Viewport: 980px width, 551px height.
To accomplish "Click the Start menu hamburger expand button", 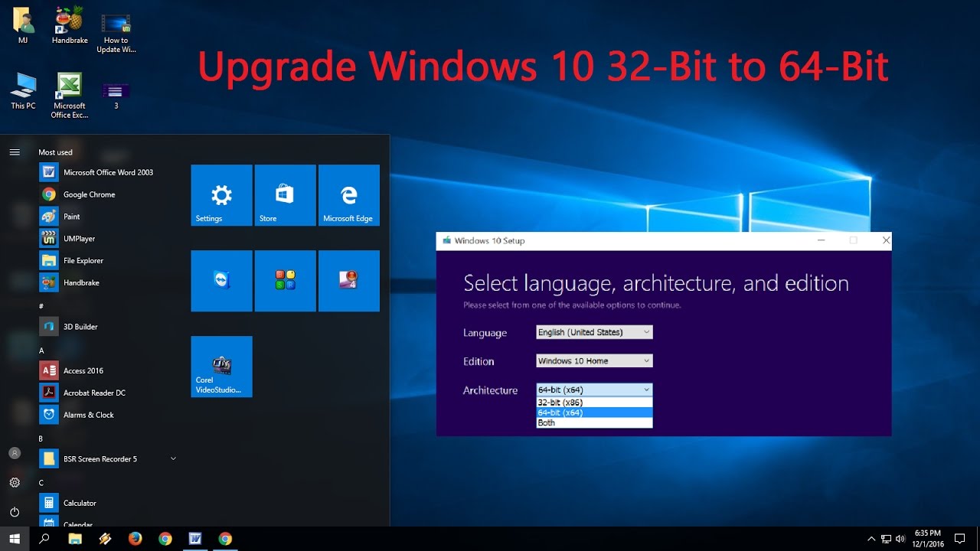I will point(15,152).
